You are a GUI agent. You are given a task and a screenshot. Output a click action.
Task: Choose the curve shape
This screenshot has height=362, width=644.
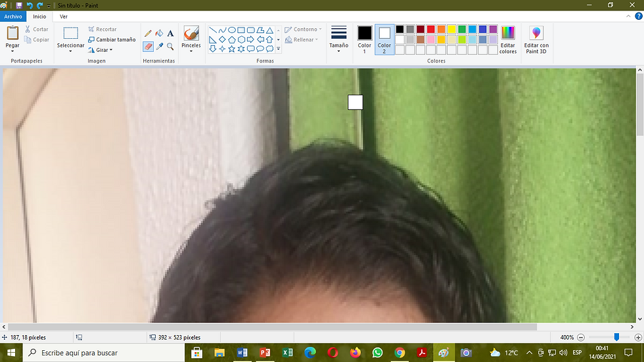222,30
